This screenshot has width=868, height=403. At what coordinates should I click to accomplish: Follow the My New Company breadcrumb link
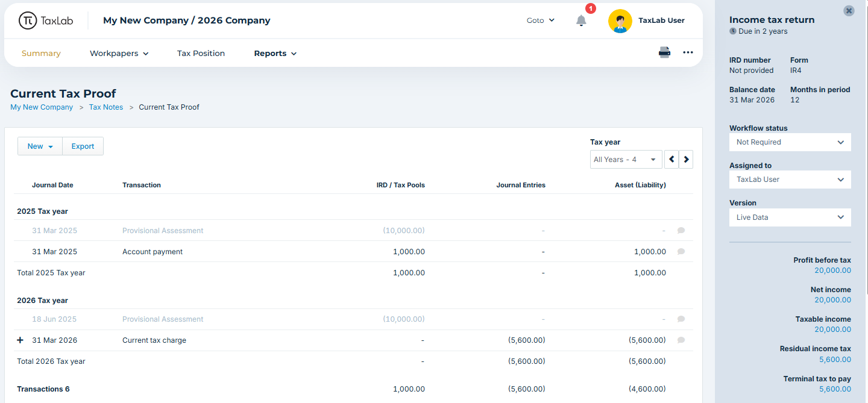click(42, 107)
